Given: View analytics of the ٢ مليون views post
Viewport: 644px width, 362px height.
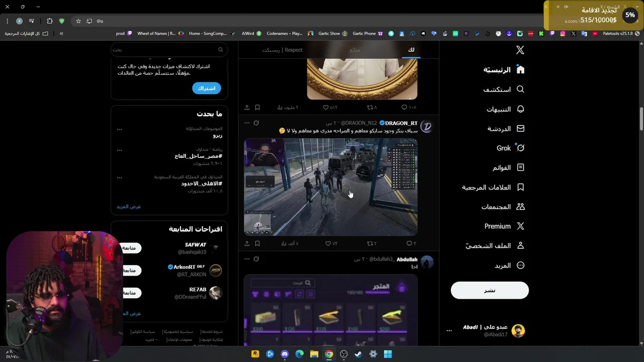Looking at the screenshot, I should click(x=288, y=107).
